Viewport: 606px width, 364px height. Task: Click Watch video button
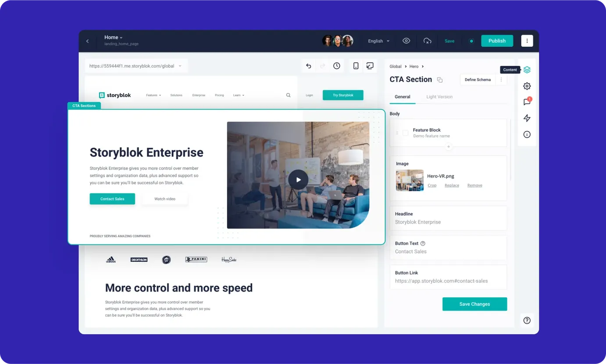(x=165, y=199)
